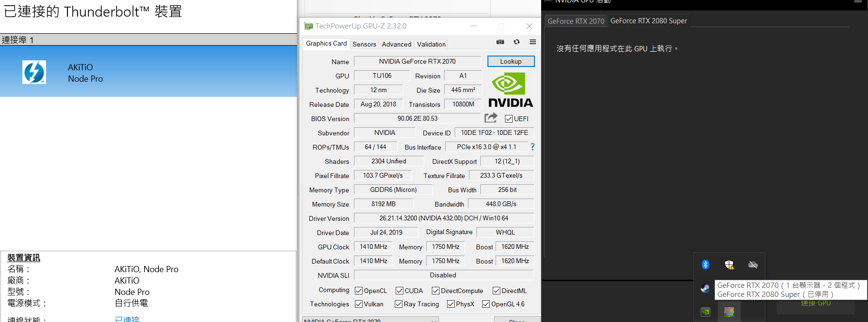The width and height of the screenshot is (868, 322).
Task: Toggle the OpenGL 4.6 checkbox
Action: [486, 304]
